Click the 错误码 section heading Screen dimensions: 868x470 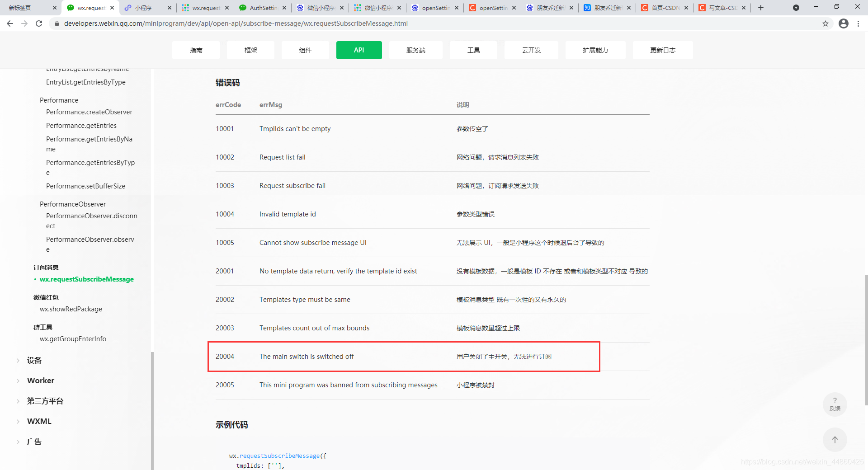coord(227,83)
